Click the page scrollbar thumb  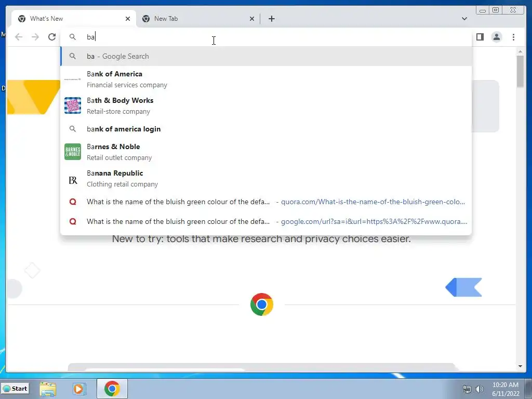click(520, 71)
